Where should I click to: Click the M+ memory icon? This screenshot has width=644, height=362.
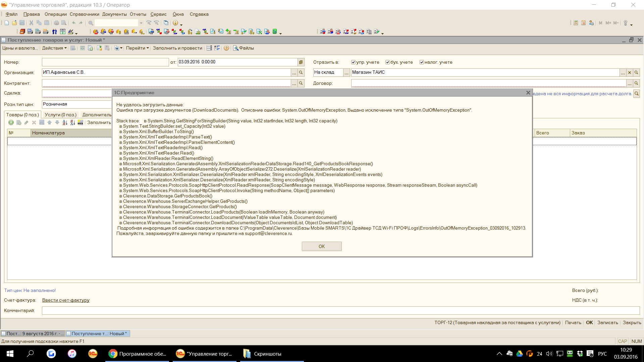(x=608, y=23)
